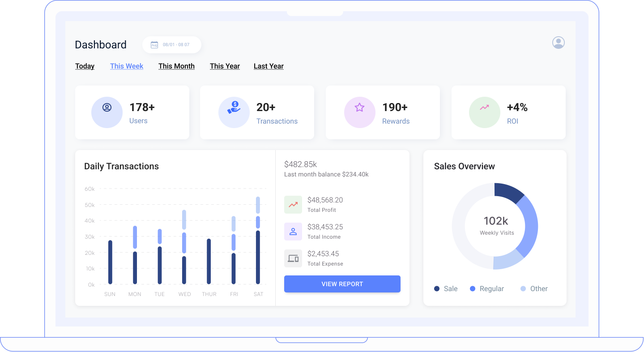
Task: Click the Total Profit trend icon
Action: [x=293, y=205]
